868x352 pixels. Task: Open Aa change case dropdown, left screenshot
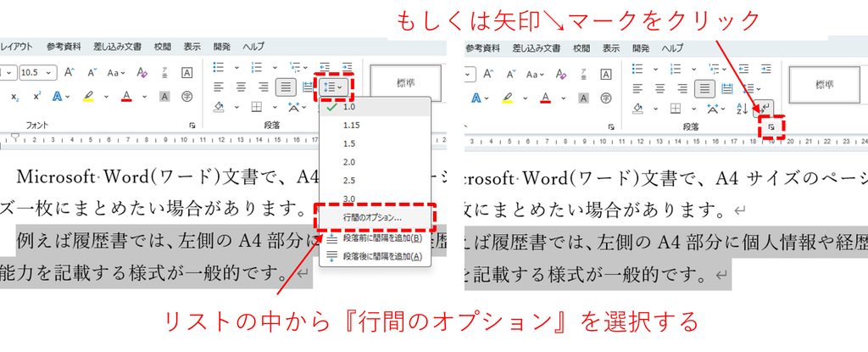coord(115,73)
